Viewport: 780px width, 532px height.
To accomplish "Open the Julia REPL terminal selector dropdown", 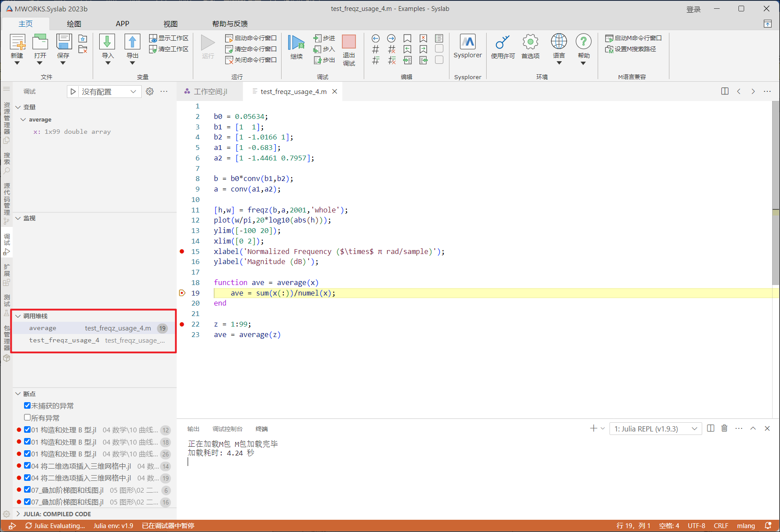I will coord(655,429).
